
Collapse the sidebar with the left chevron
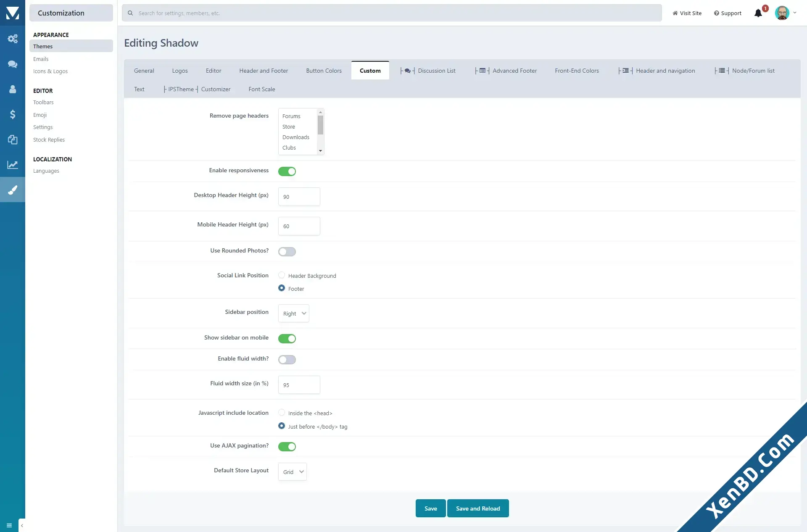(22, 525)
